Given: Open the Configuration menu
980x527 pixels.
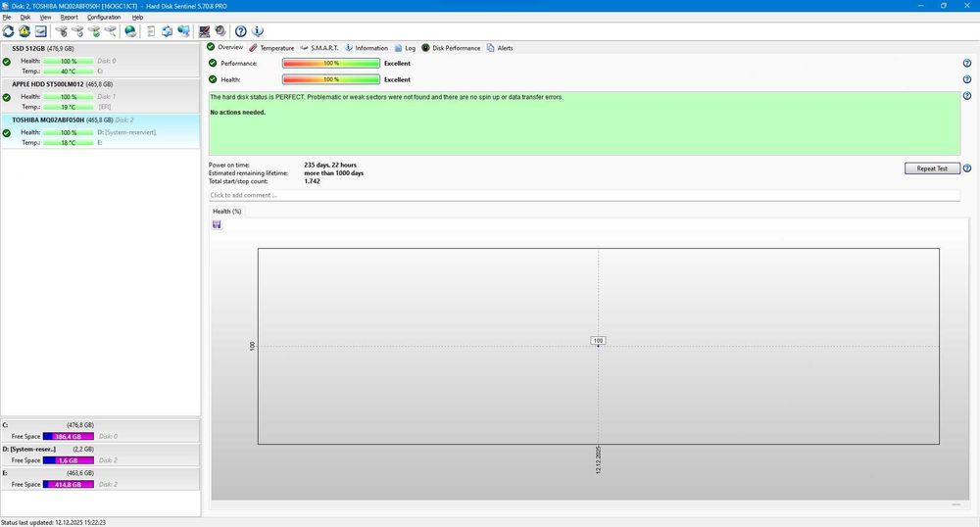Looking at the screenshot, I should [x=104, y=17].
